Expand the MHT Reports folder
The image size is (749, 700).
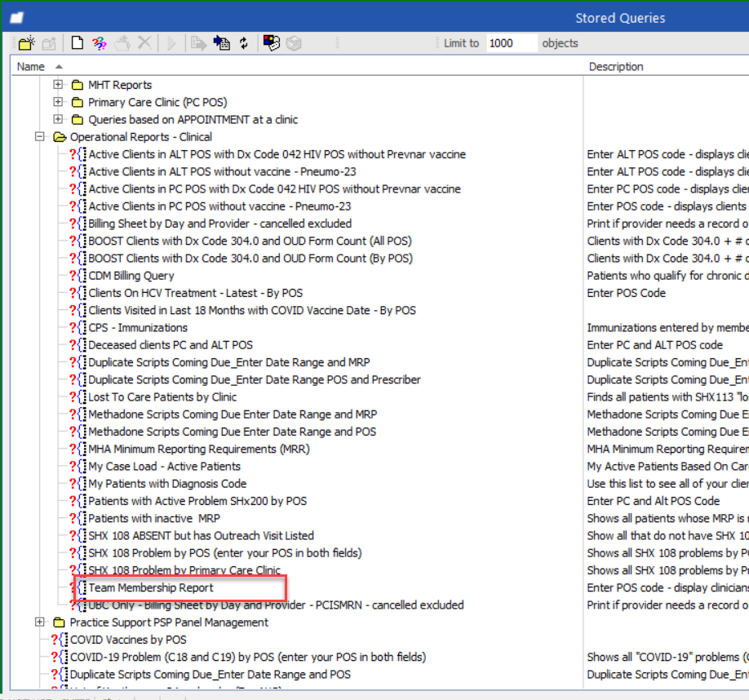(x=58, y=85)
